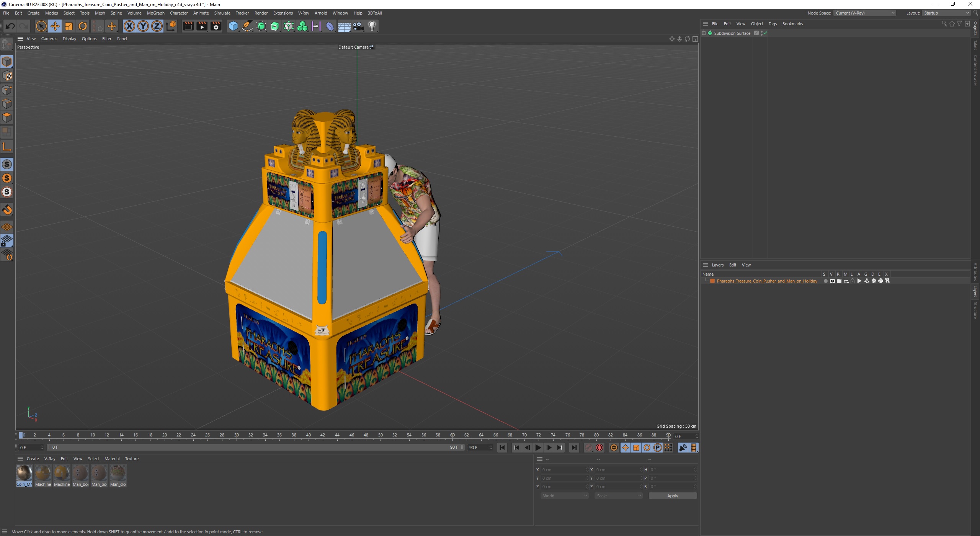
Task: Open viewport hamburger menu
Action: click(20, 39)
